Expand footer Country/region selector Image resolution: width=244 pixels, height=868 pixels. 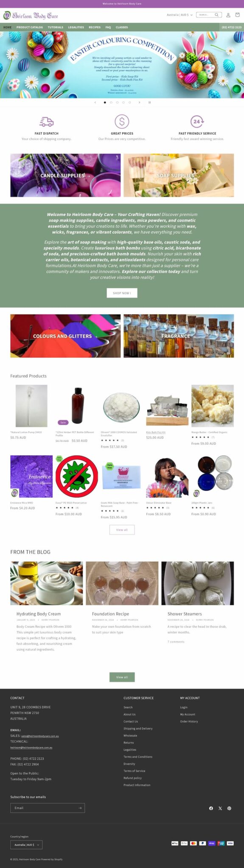26,845
